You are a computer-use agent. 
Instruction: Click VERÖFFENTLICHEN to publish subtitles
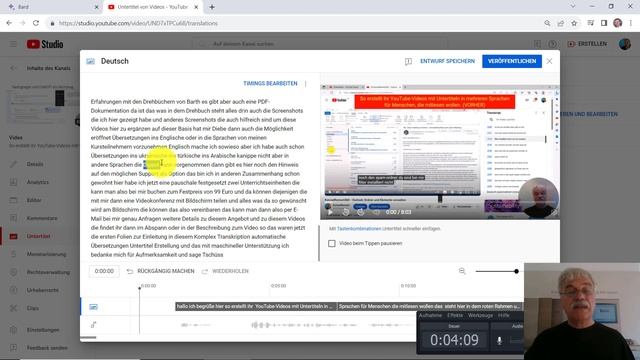pos(512,61)
